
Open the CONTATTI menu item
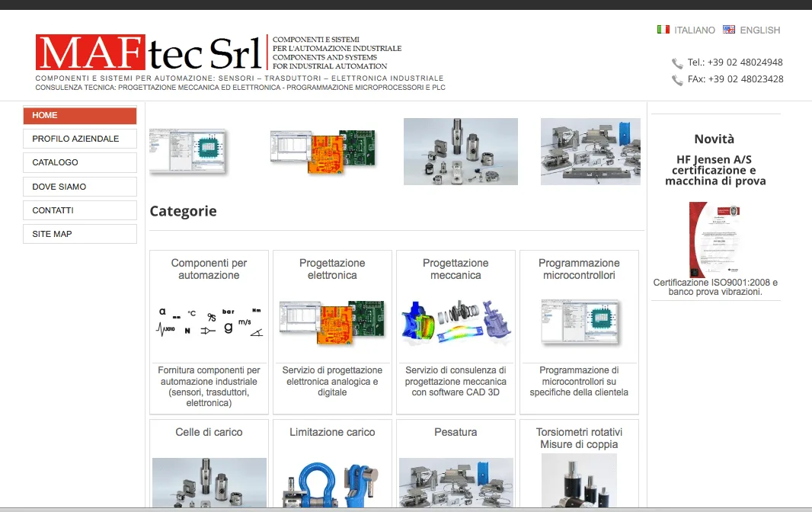[80, 210]
